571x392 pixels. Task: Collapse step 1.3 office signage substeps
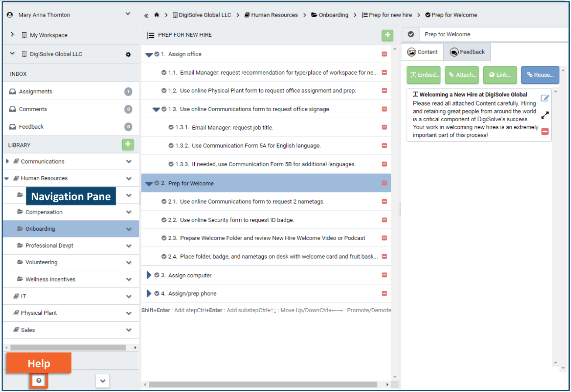[156, 110]
